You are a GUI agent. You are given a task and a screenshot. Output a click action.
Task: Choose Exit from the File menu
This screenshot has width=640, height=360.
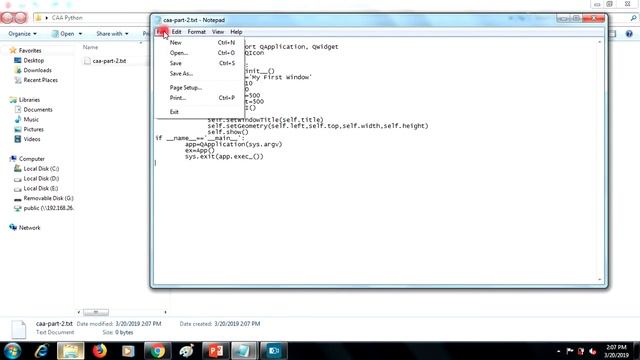coord(200,111)
